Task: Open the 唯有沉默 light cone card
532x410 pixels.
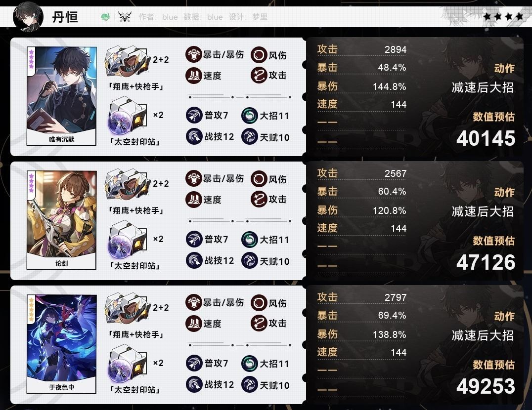Action: click(x=61, y=96)
